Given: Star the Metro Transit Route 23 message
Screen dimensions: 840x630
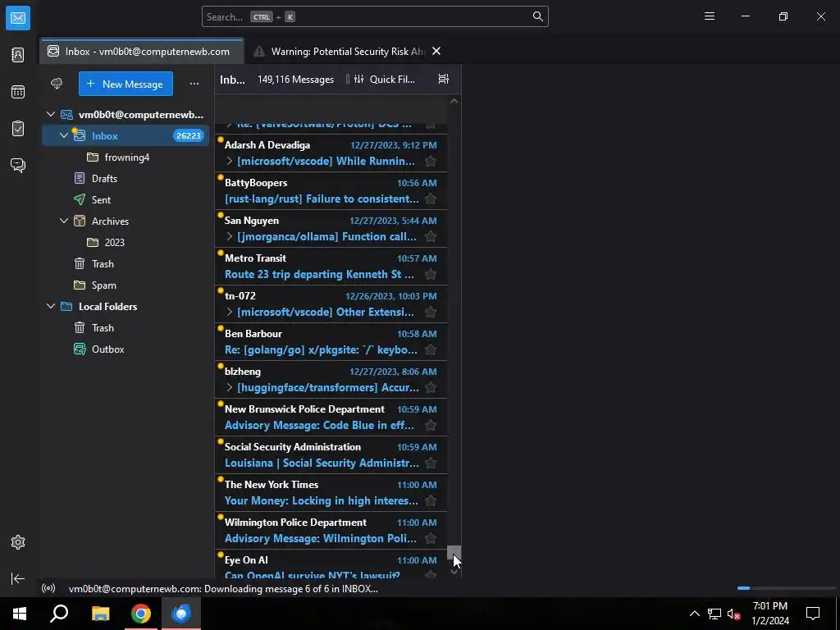Looking at the screenshot, I should pyautogui.click(x=430, y=274).
